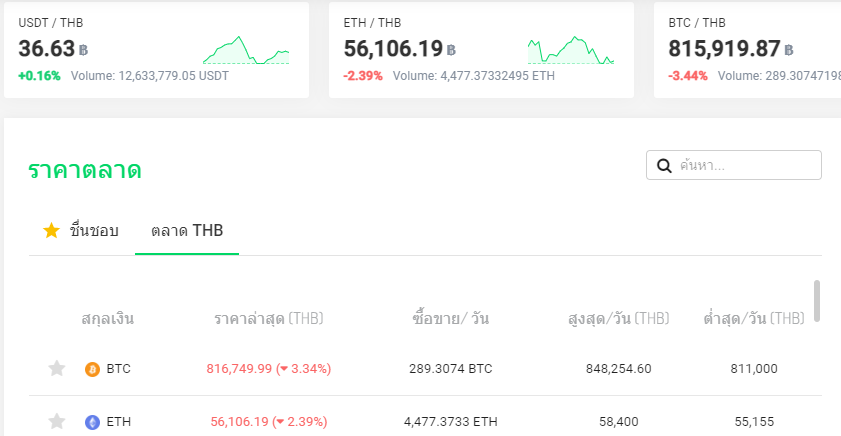Image resolution: width=841 pixels, height=436 pixels.
Task: Click the Bitcoin coin icon
Action: [92, 369]
